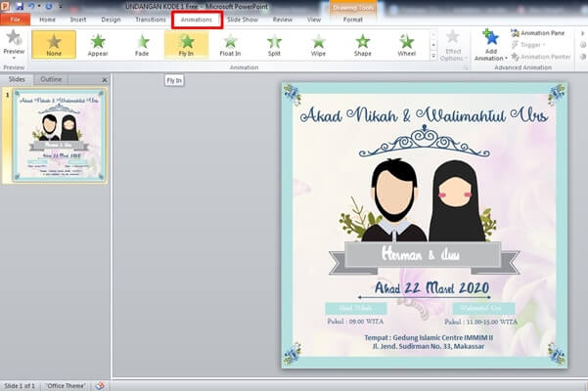Select the groom illustration on slide

click(x=394, y=199)
